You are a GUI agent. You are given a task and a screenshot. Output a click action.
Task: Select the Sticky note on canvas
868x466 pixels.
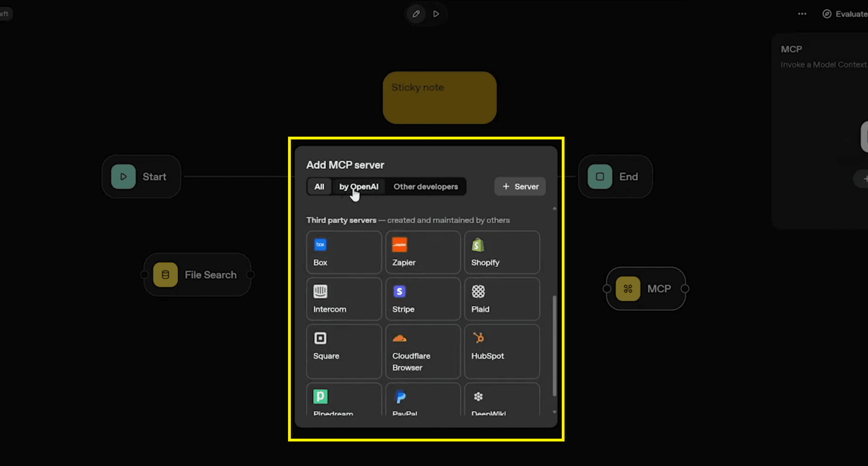tap(439, 98)
